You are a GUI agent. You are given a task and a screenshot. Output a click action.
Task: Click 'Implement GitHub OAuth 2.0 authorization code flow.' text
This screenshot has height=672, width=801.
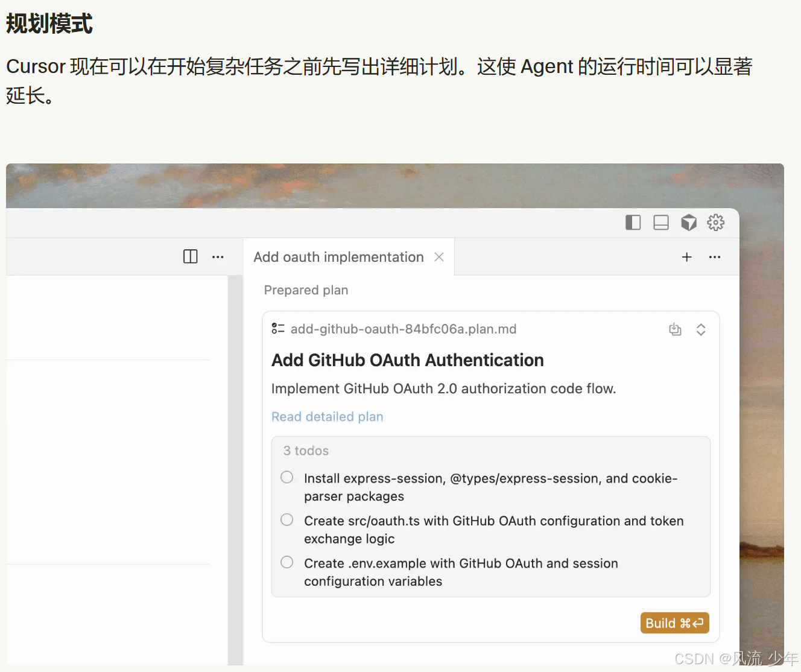pos(443,388)
